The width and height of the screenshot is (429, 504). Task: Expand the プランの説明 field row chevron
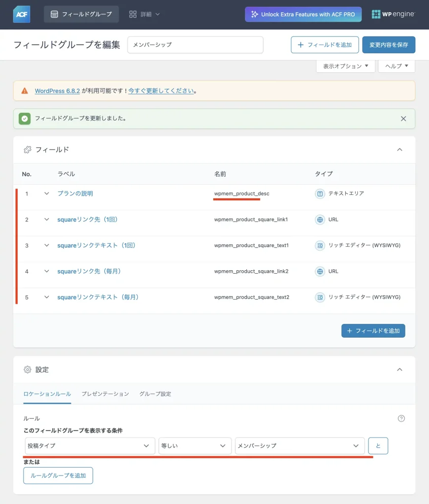coord(47,193)
